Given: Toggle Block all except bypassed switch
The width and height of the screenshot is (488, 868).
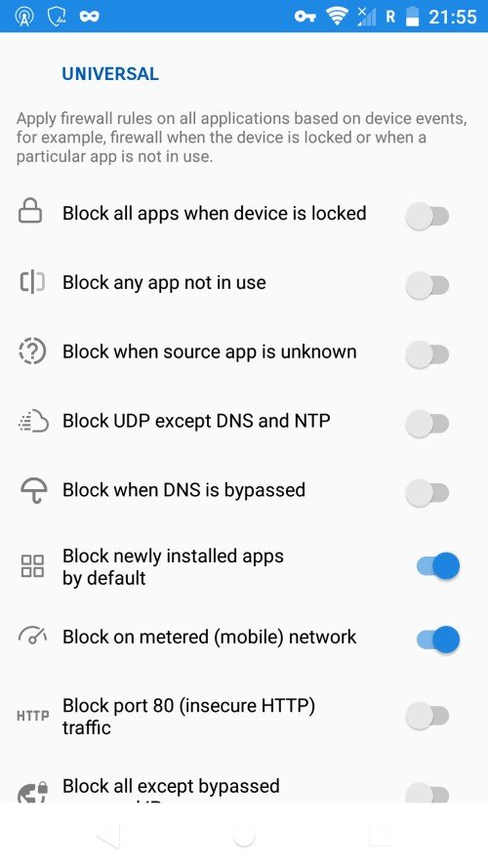Looking at the screenshot, I should click(x=427, y=793).
